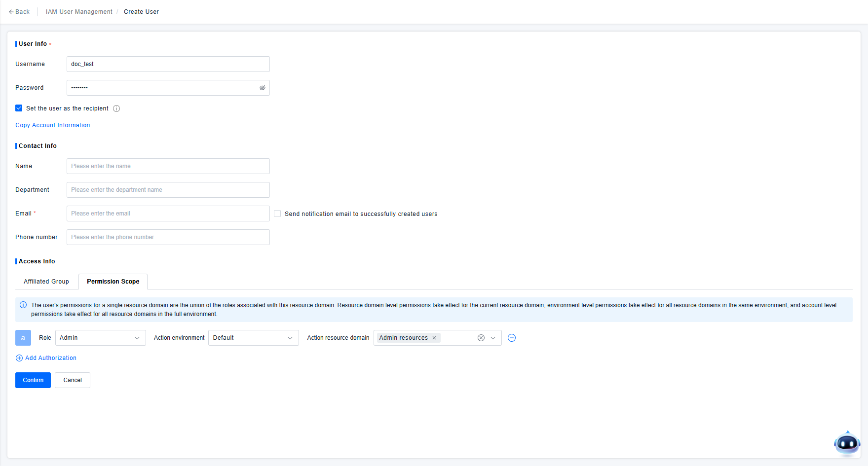Clear all selected resource domains
868x466 pixels.
[481, 338]
